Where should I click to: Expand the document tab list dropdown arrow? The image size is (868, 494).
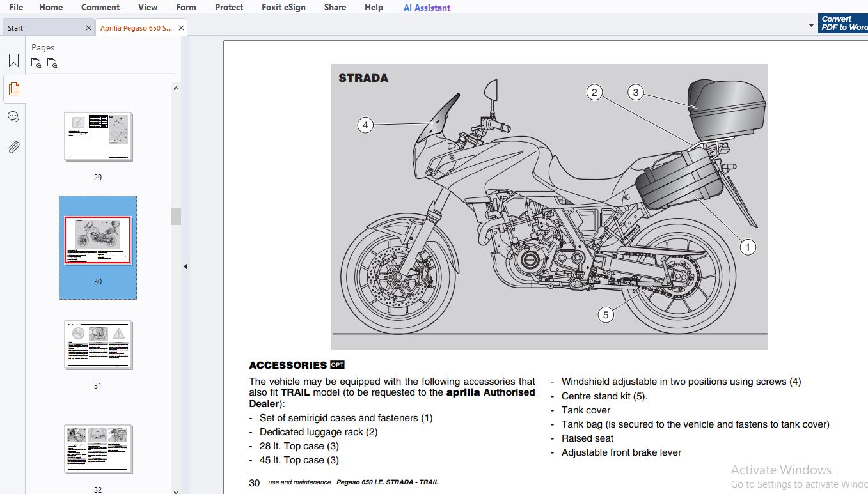coord(812,26)
